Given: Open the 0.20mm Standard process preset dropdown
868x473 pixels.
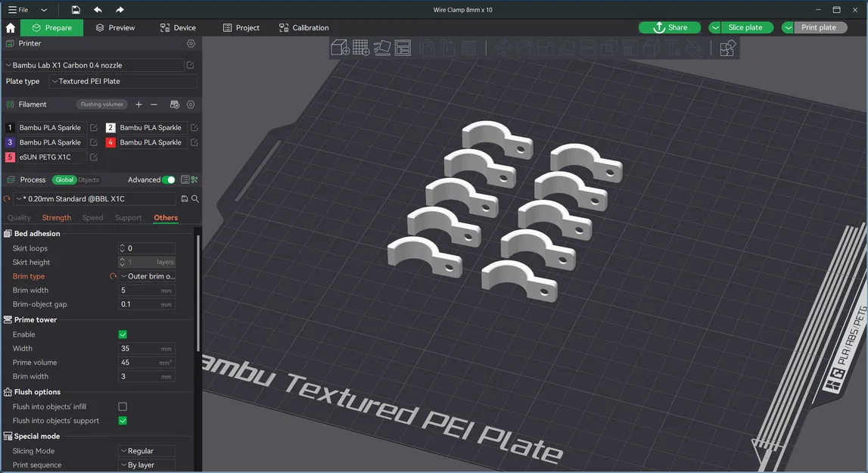Looking at the screenshot, I should click(95, 199).
